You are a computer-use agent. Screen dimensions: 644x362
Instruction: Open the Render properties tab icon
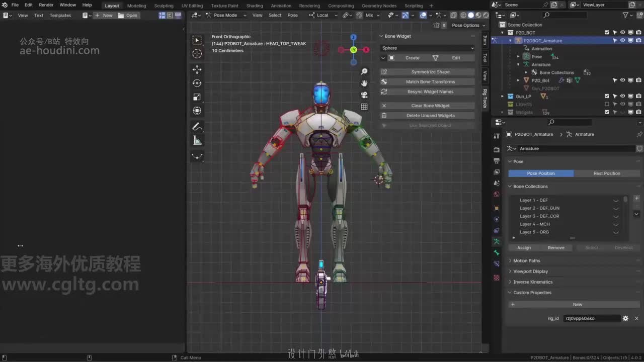pos(497,149)
